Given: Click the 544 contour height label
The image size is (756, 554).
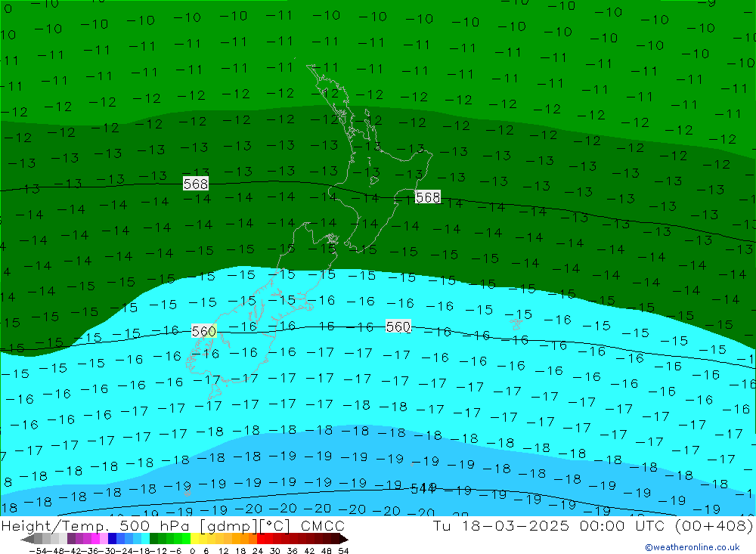Looking at the screenshot, I should pos(423,489).
